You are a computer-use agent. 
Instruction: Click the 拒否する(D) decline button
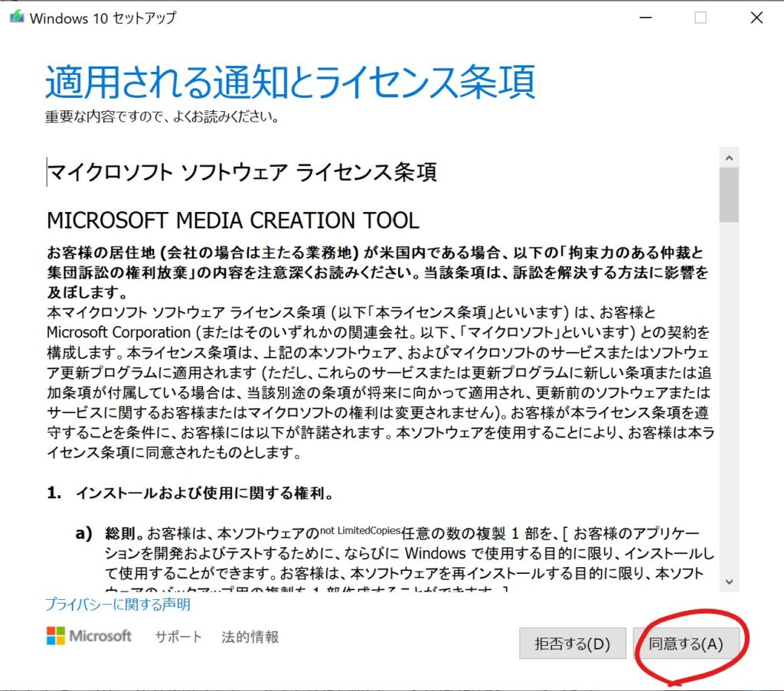pyautogui.click(x=573, y=644)
